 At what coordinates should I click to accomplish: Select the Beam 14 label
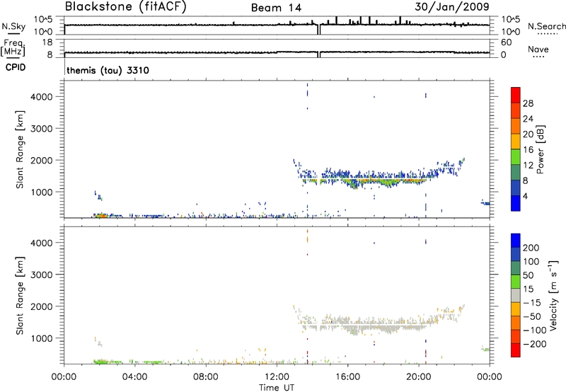pos(276,8)
